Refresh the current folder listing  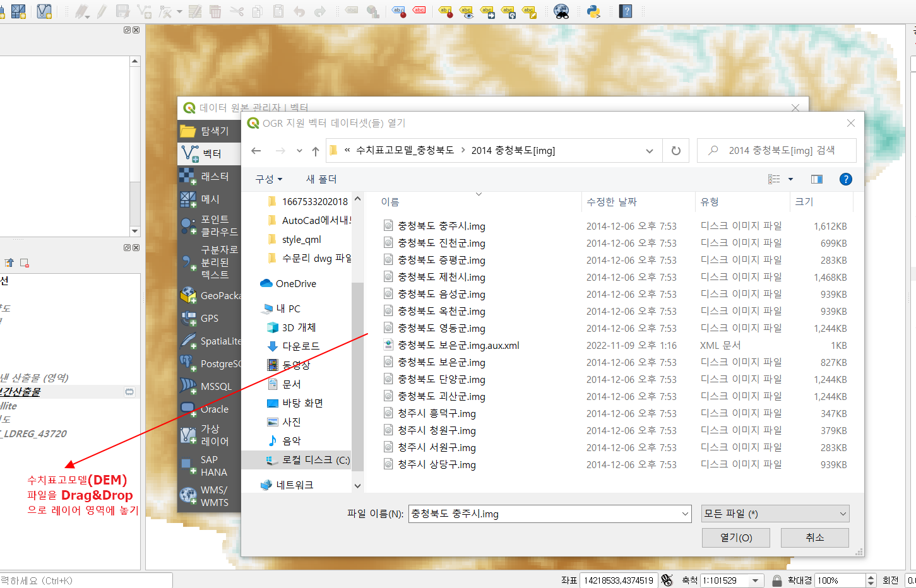tap(675, 151)
